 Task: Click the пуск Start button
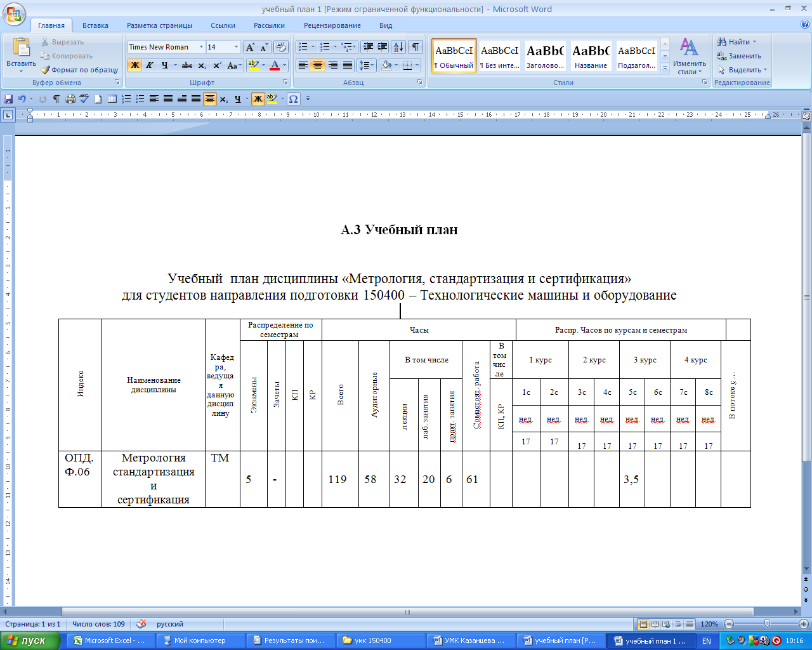(29, 640)
